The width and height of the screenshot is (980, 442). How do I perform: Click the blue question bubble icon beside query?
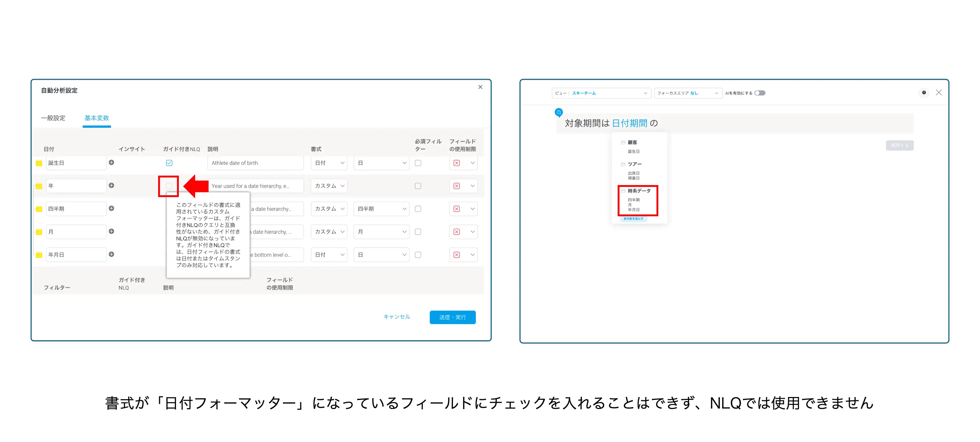[559, 112]
